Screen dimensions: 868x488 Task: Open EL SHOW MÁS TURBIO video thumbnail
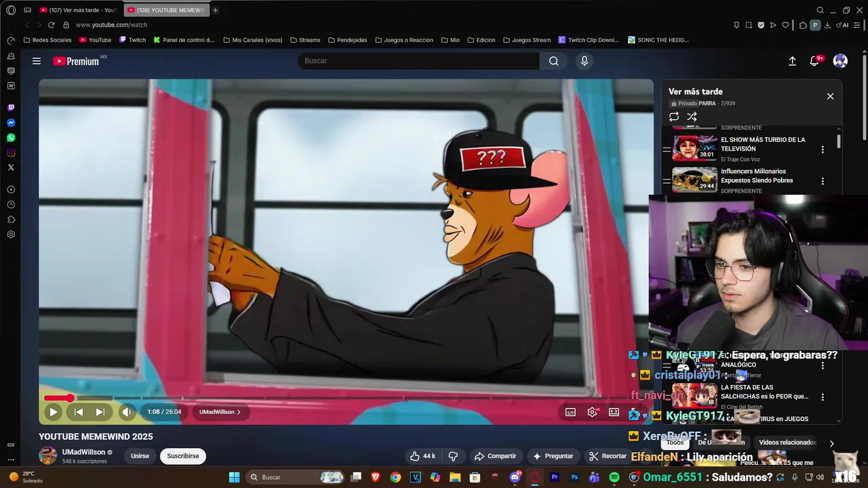(x=694, y=148)
